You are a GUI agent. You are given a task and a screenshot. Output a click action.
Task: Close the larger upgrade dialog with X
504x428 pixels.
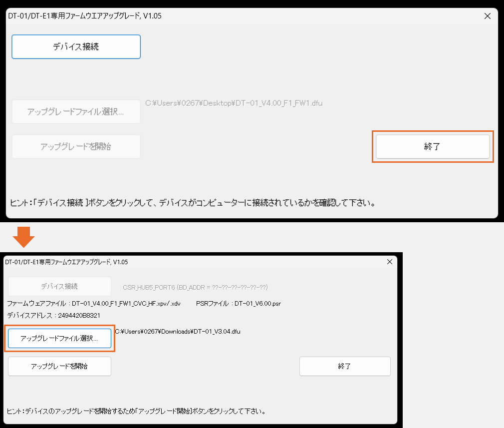pyautogui.click(x=488, y=16)
